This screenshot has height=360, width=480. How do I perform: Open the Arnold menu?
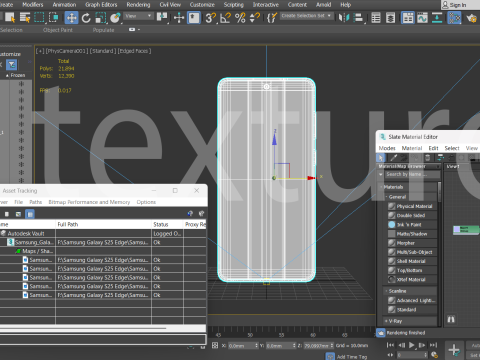click(x=324, y=5)
